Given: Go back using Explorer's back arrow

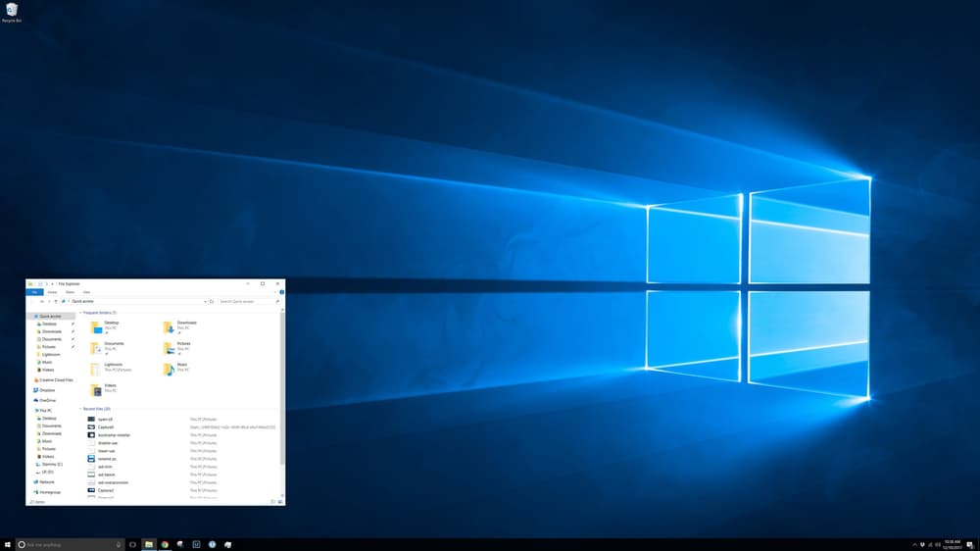Looking at the screenshot, I should pos(33,301).
